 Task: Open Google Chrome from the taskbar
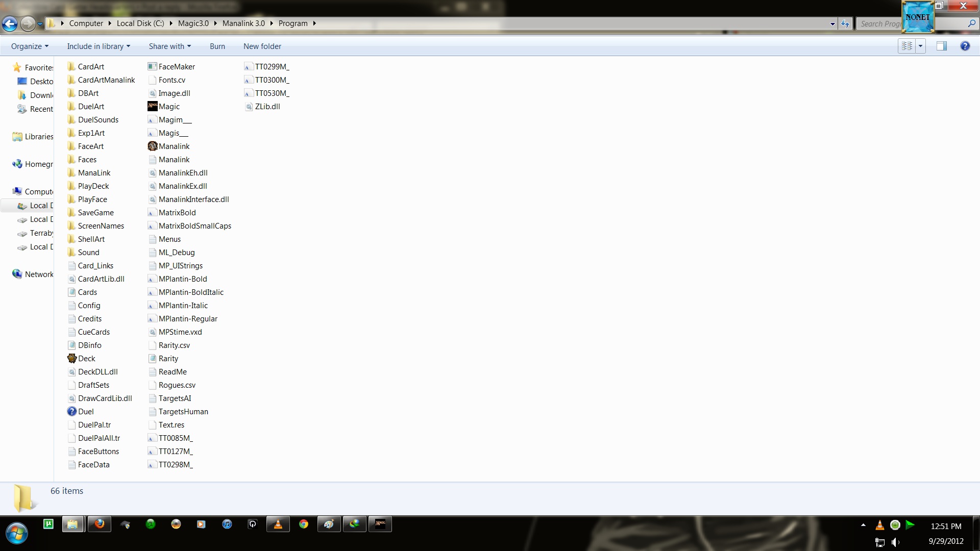pos(304,524)
